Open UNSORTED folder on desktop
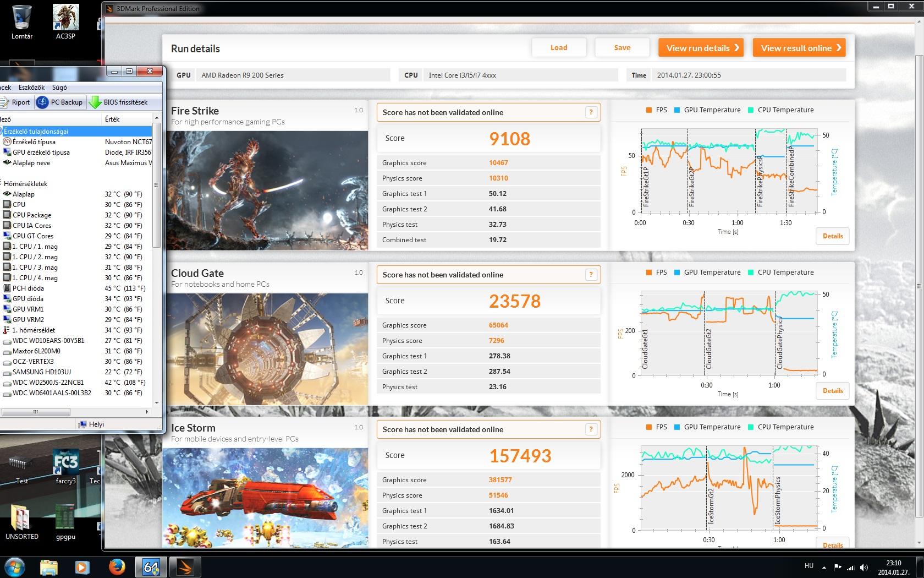Image resolution: width=924 pixels, height=578 pixels. tap(22, 522)
